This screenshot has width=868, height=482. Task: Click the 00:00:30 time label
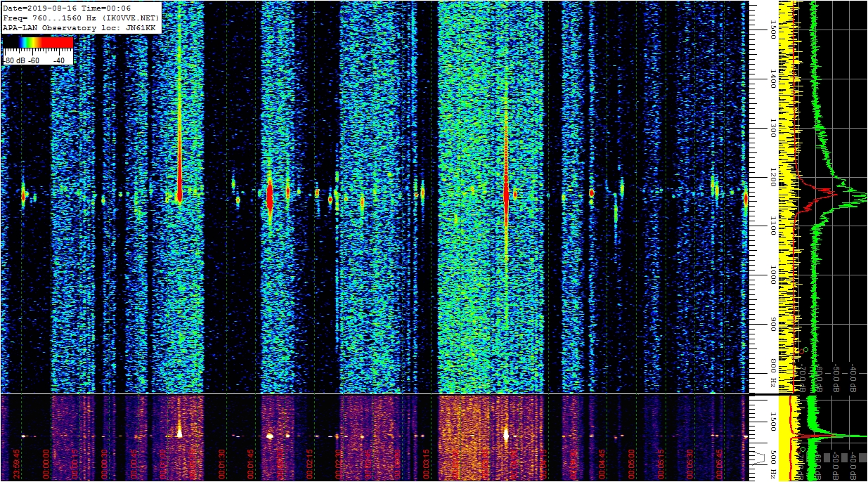pyautogui.click(x=105, y=464)
